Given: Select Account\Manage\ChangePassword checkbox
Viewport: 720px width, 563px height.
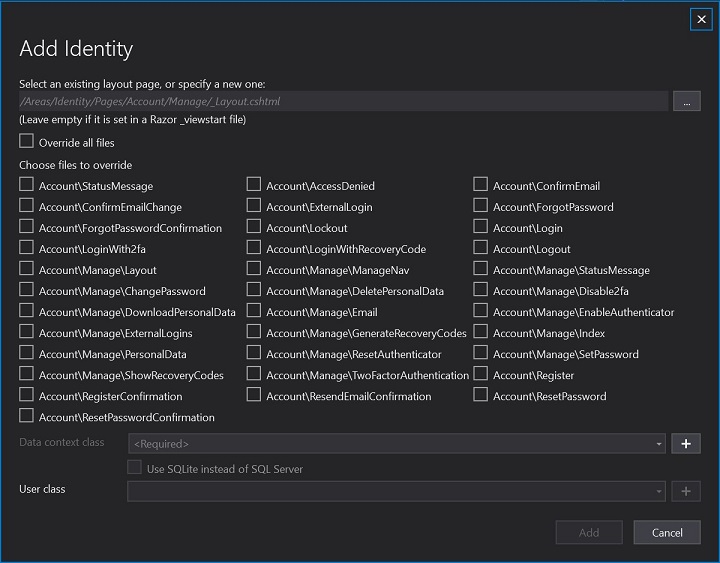Looking at the screenshot, I should point(27,289).
